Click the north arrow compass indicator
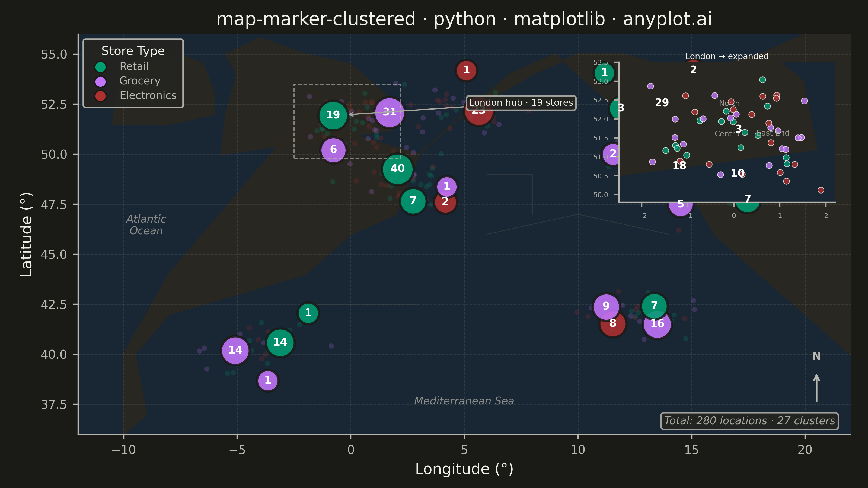Viewport: 868px width, 488px height. [x=816, y=379]
